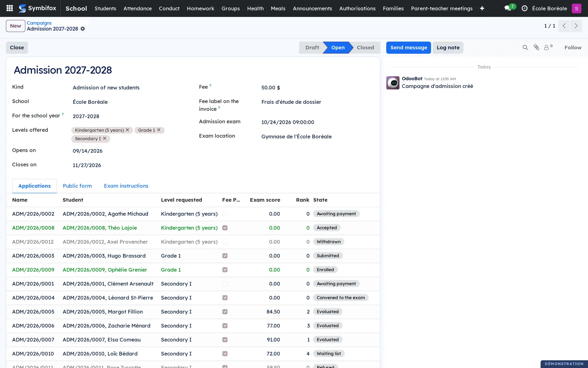
Task: Click the Symbifox logo
Action: click(x=37, y=8)
